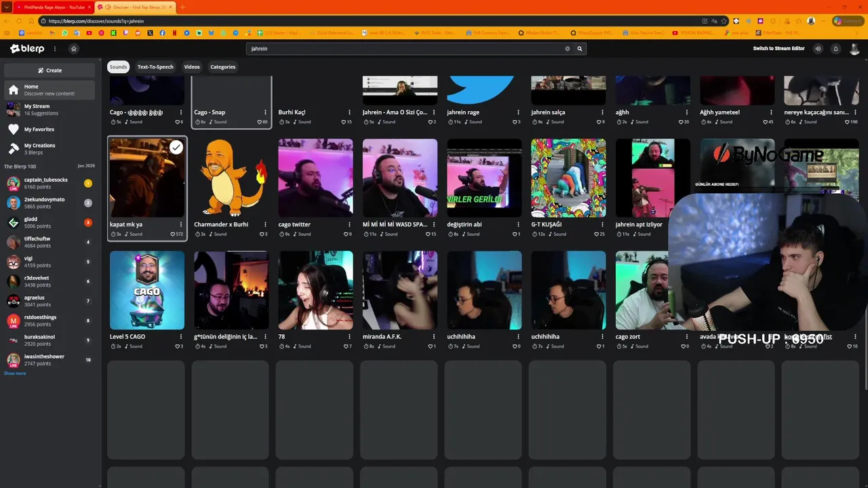Like the jahrein rage sound

(516, 122)
